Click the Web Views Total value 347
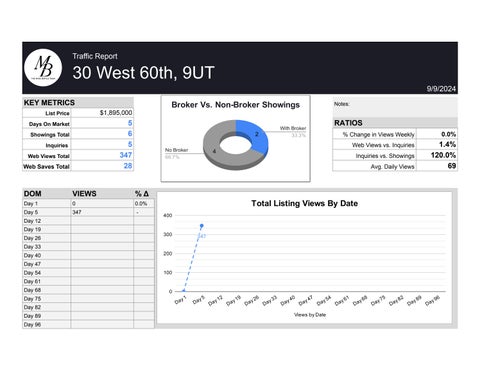Viewport: 480px width, 371px height. pyautogui.click(x=126, y=155)
